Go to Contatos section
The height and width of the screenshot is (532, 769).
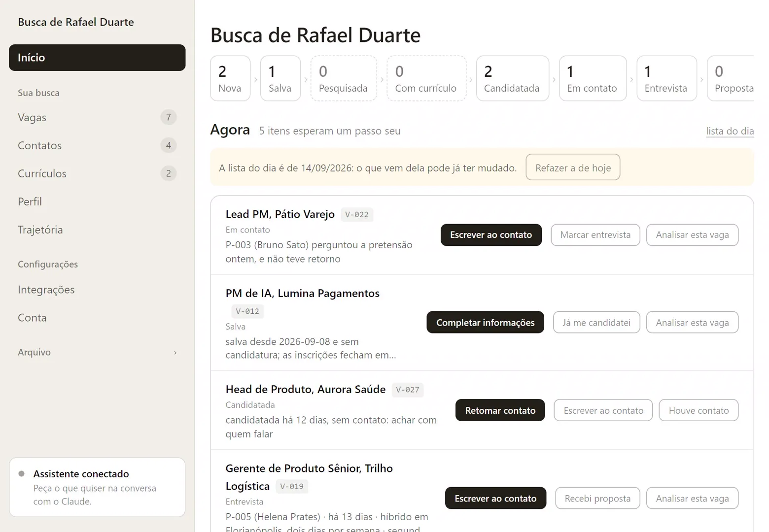point(97,145)
